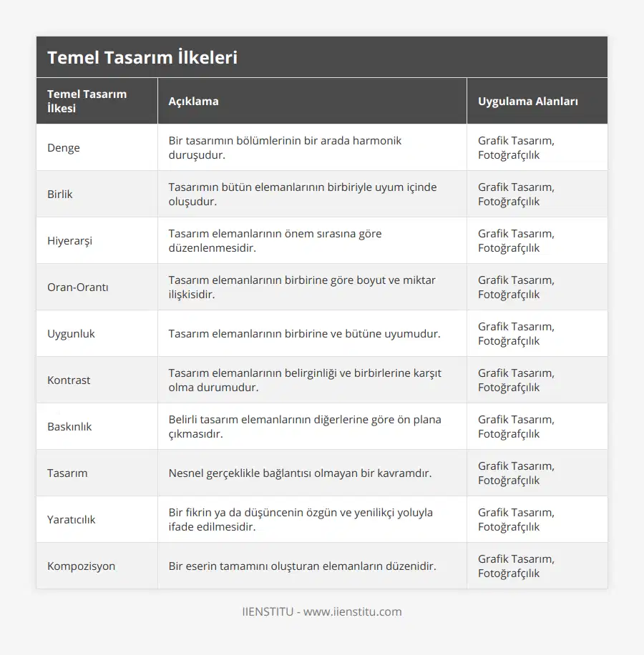
Task: Select the description 'Nesnel gerçeklikle bağlantısı olmayan bir kavramdır'
Action: coord(300,473)
